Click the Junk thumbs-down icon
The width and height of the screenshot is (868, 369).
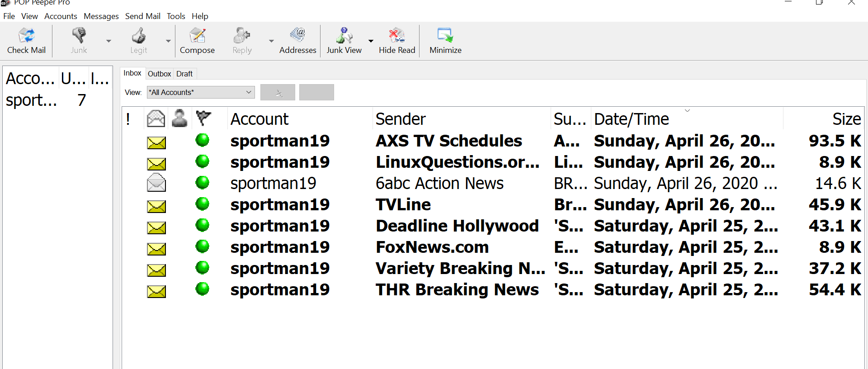click(79, 35)
